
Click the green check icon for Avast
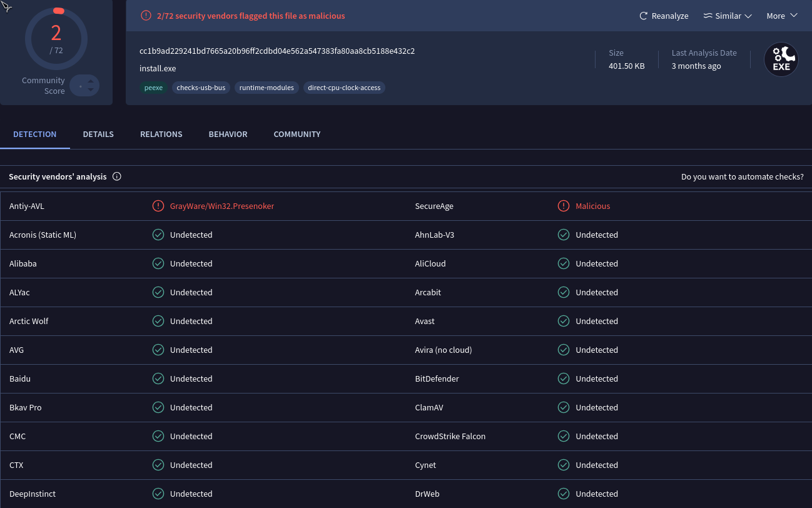coord(564,321)
